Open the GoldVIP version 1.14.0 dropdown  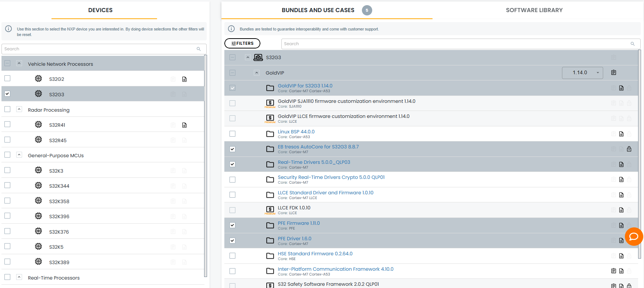pyautogui.click(x=582, y=73)
